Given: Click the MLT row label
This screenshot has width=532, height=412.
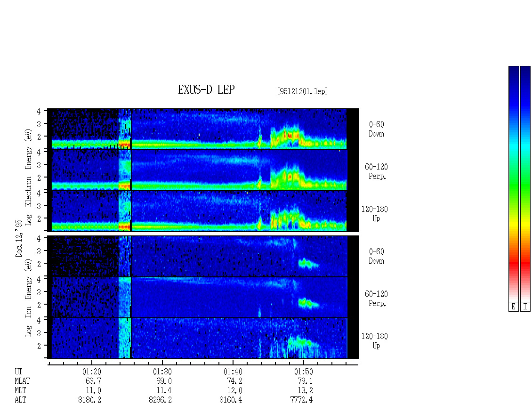Looking at the screenshot, I should point(20,390).
